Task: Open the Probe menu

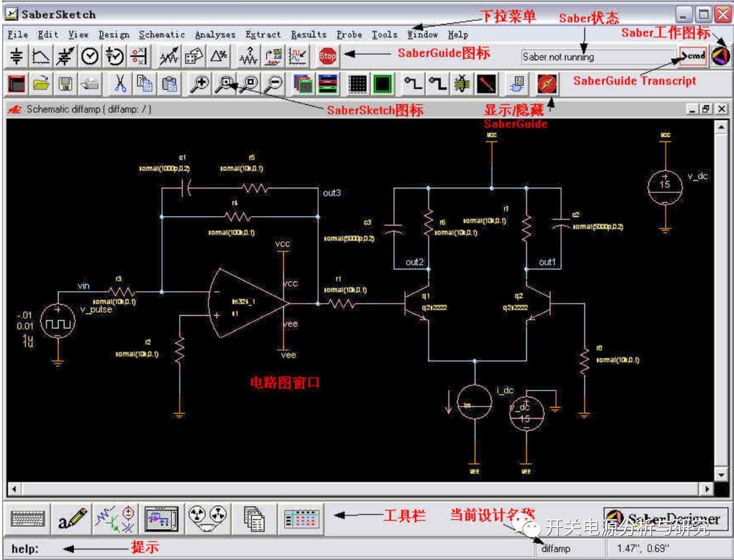Action: coord(349,34)
